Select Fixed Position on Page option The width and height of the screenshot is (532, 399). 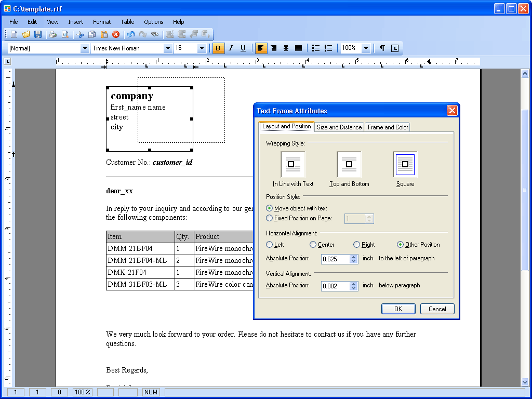click(x=269, y=218)
